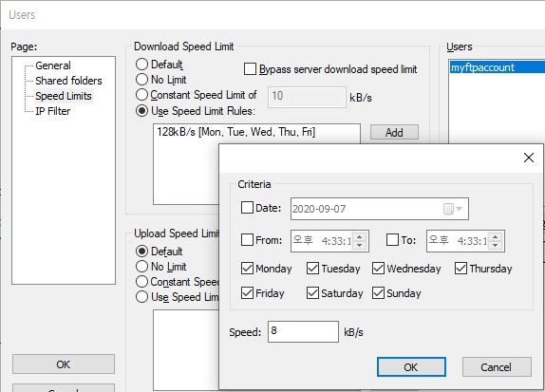Select Use Speed Limit Rules for download
The width and height of the screenshot is (545, 392).
pyautogui.click(x=141, y=111)
